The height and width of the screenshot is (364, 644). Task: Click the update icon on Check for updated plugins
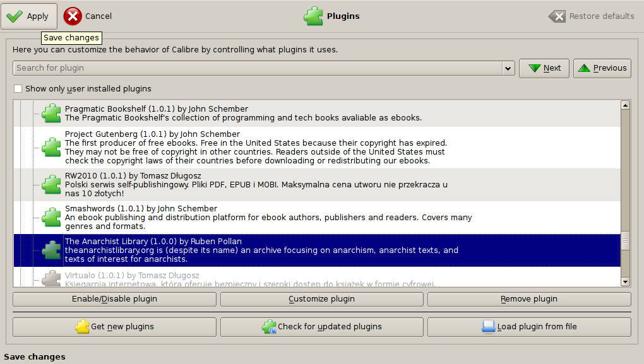[x=269, y=327]
